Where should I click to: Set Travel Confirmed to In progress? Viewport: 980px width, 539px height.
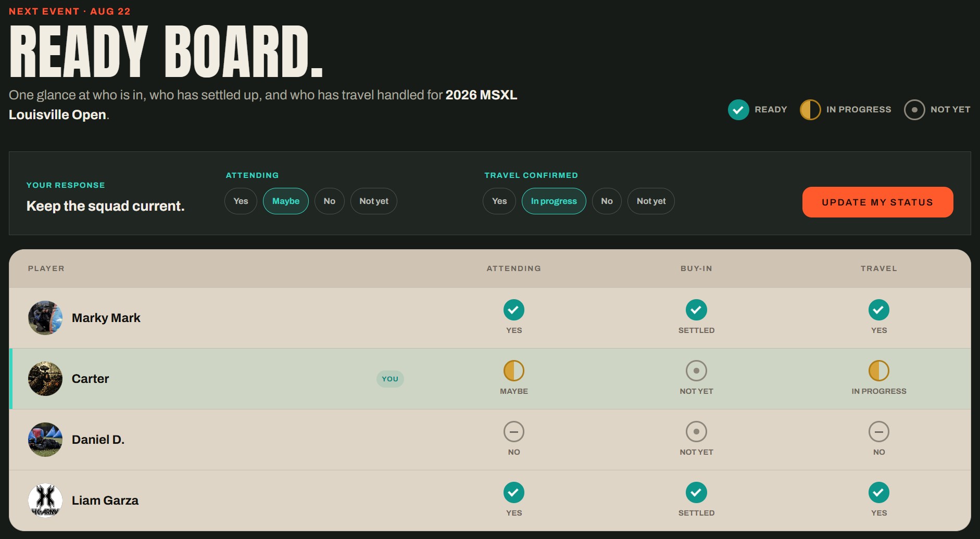(554, 201)
